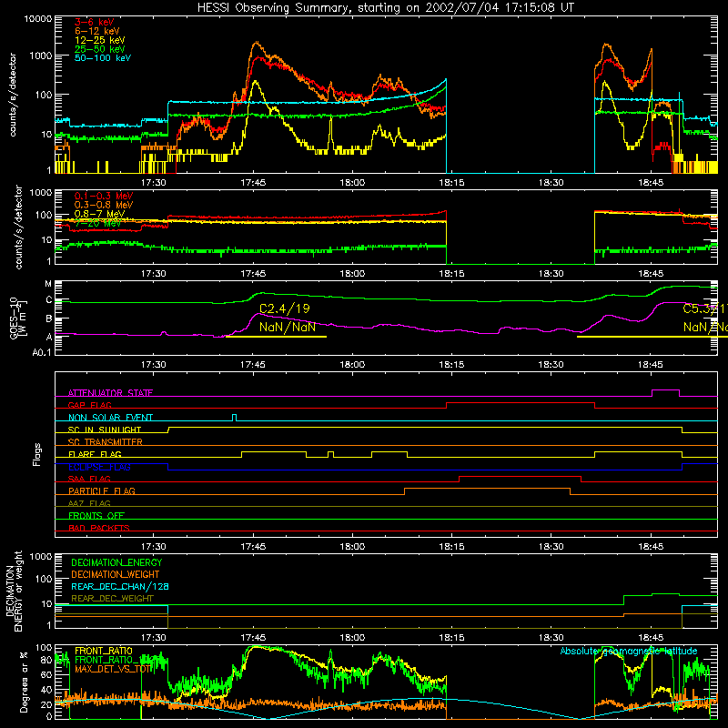Click the Absolute geomagnetic latitude label
The width and height of the screenshot is (728, 728).
pyautogui.click(x=629, y=651)
